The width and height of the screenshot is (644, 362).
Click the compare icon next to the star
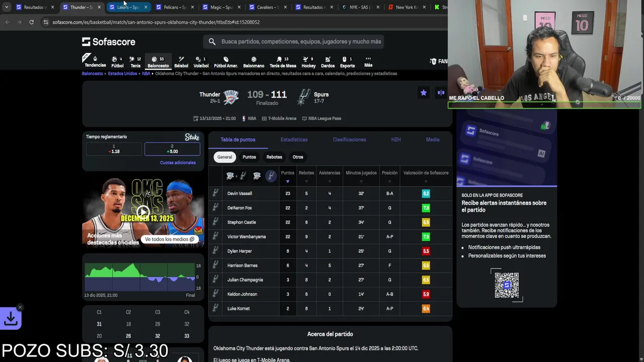441,93
